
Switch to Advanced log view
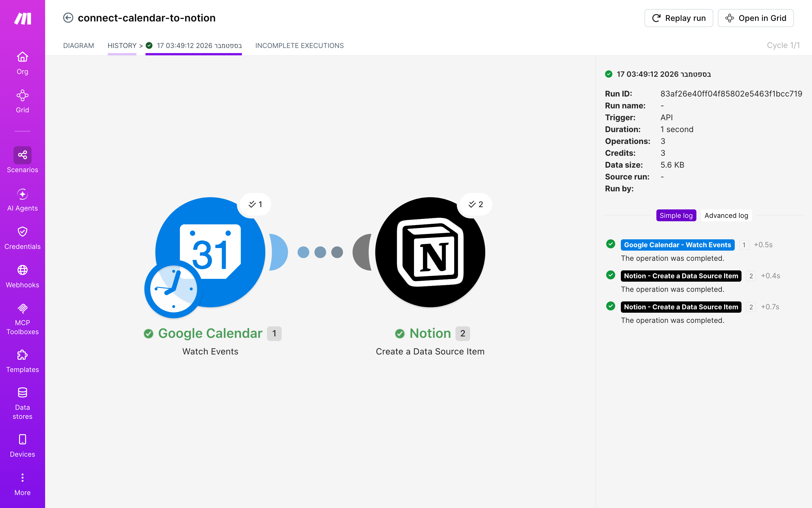(x=726, y=215)
